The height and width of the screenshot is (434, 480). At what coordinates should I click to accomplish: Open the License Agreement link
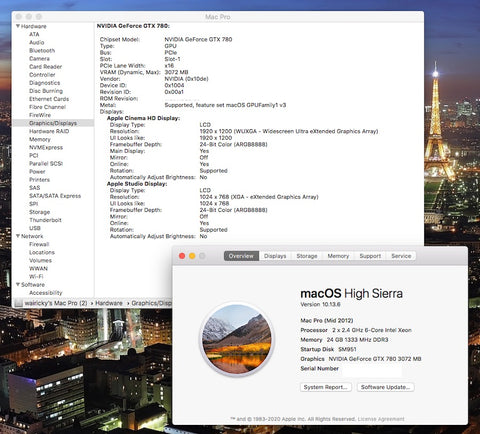point(381,419)
